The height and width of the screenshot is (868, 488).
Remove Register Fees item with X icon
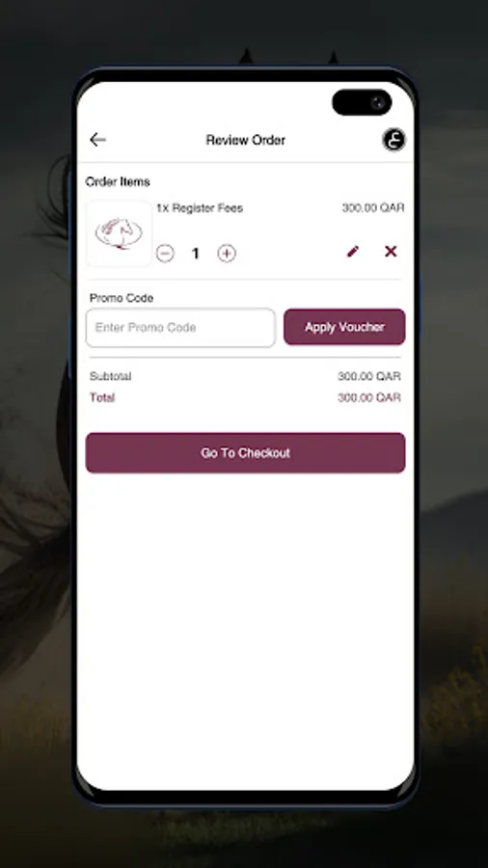391,252
